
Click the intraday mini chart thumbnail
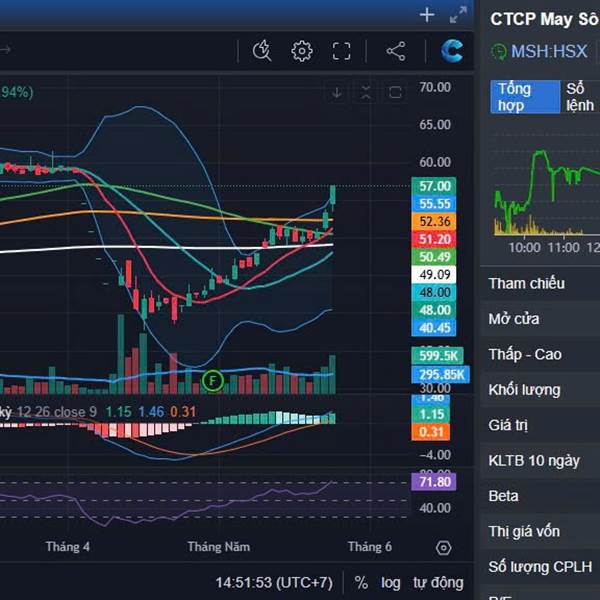click(546, 191)
